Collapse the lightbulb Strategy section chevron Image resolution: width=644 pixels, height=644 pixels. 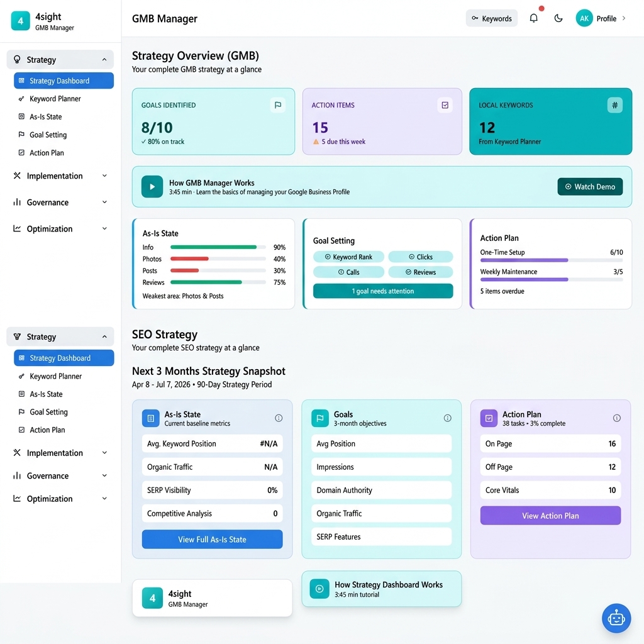tap(104, 60)
